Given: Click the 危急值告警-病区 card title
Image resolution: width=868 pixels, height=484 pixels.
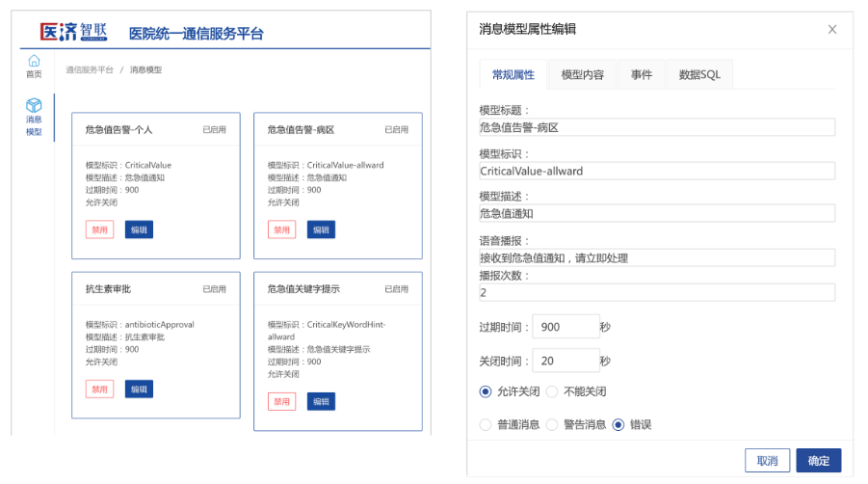Looking at the screenshot, I should pos(302,129).
